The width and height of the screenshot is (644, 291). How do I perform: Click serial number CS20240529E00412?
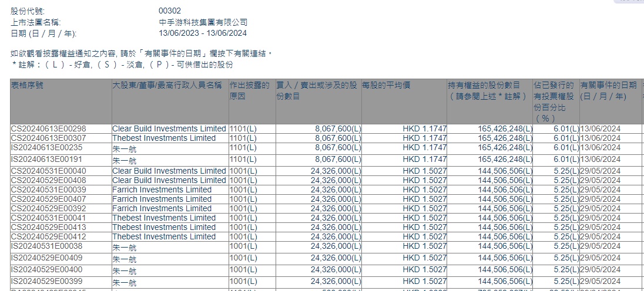pyautogui.click(x=48, y=237)
